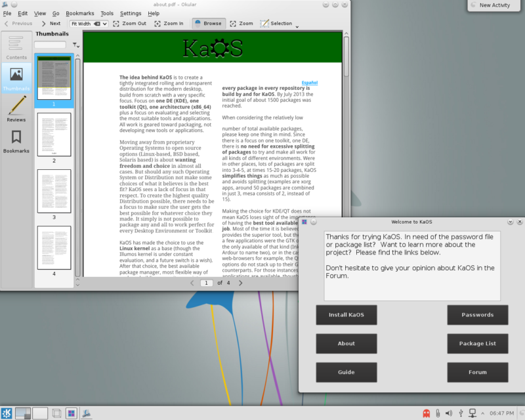Activate the Zoom tool
Image resolution: width=525 pixels, height=420 pixels.
tap(241, 24)
